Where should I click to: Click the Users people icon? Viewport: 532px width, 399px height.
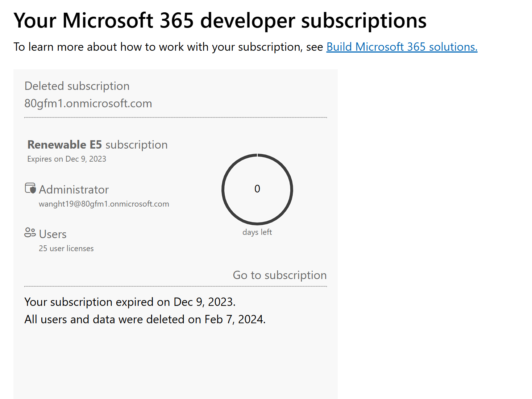coord(30,233)
